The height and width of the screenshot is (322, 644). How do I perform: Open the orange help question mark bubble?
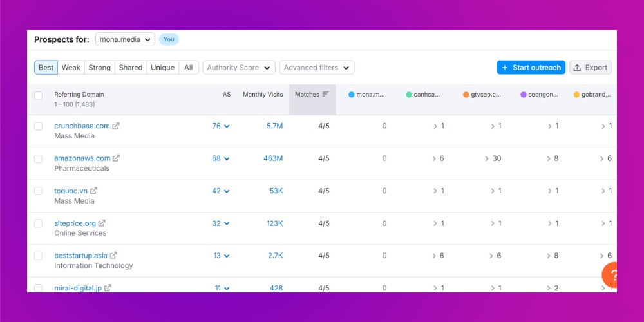coord(611,275)
